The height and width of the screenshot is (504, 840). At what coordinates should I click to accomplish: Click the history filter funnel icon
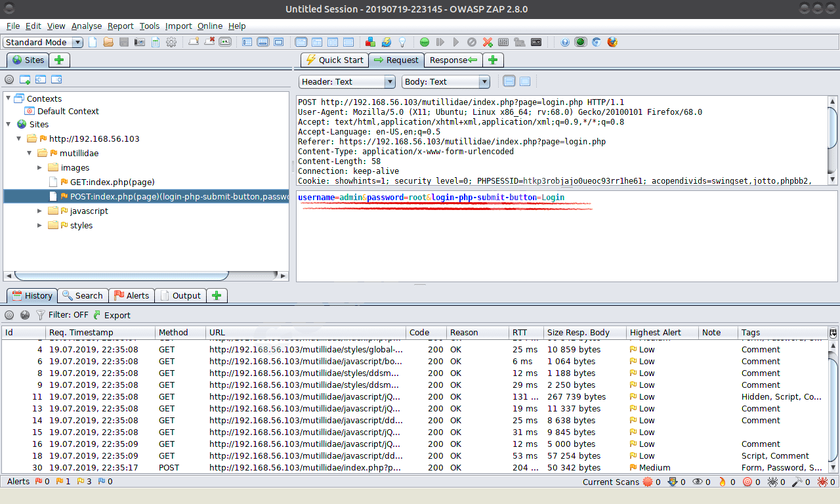41,315
